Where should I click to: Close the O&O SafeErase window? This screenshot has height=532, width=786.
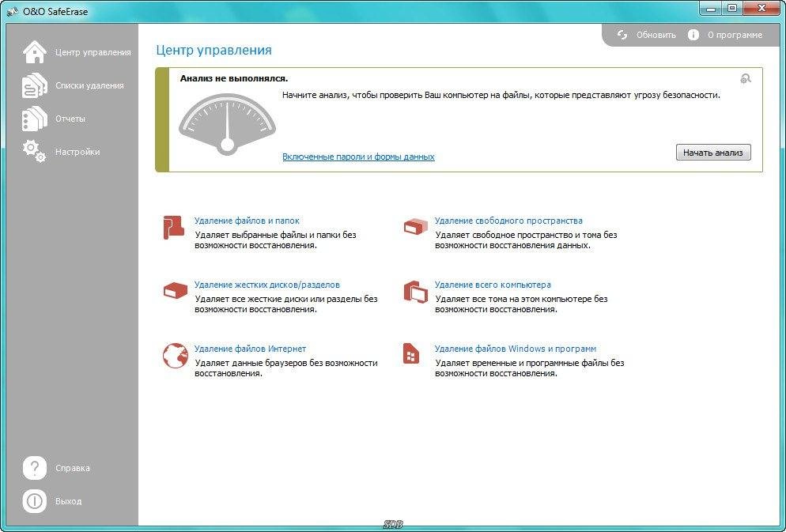pyautogui.click(x=761, y=8)
